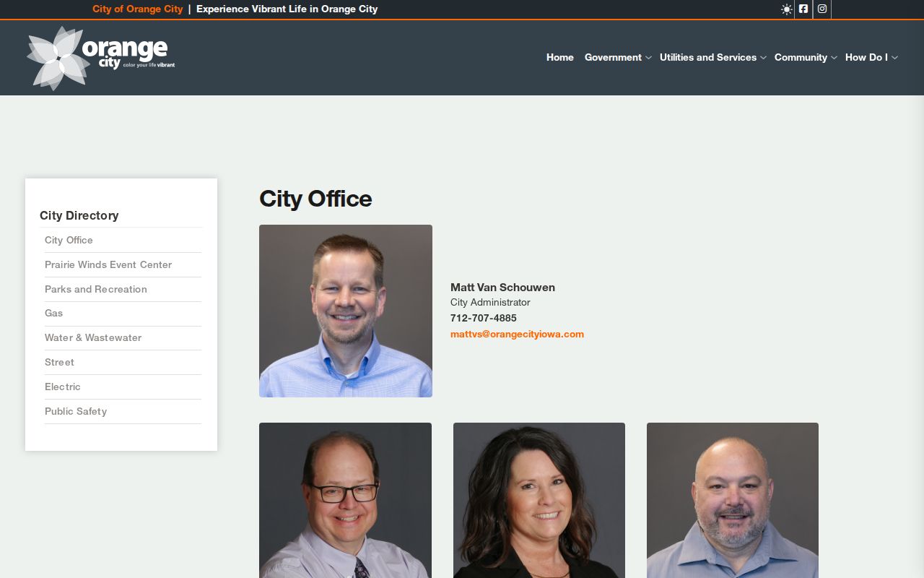Screen dimensions: 924x578
Task: Email mattvs@orangecityiowa.com
Action: point(517,334)
